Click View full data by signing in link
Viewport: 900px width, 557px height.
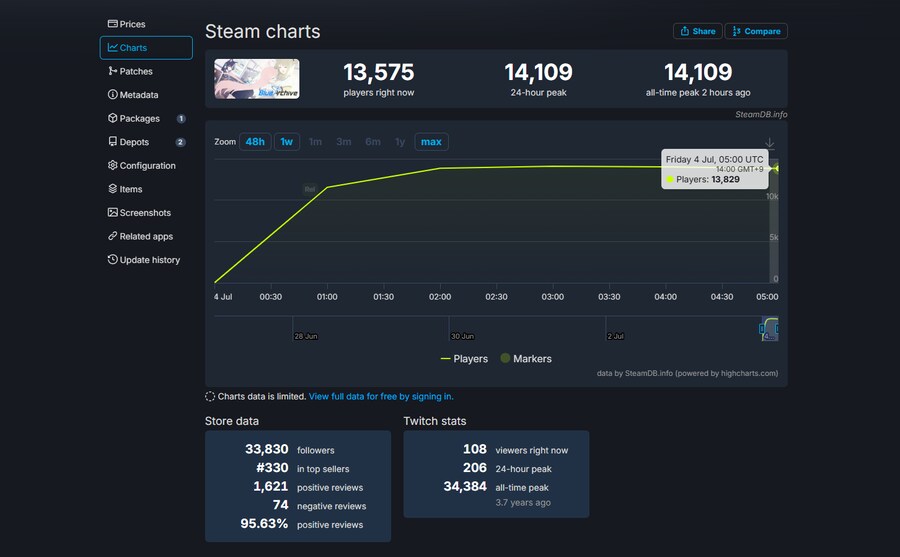coord(381,396)
